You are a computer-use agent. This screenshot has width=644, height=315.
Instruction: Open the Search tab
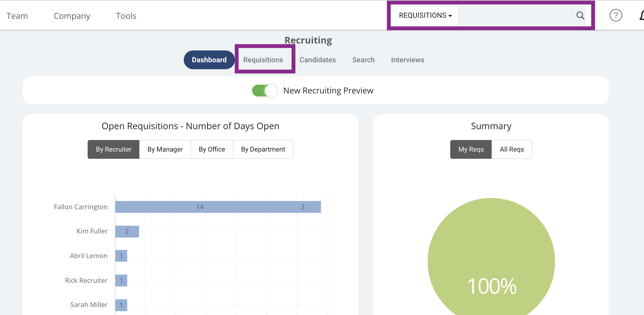pos(363,60)
